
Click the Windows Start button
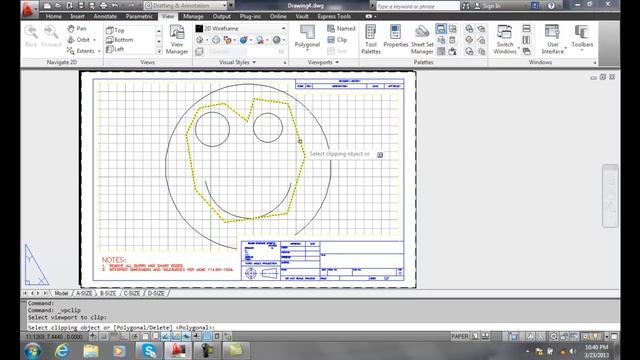point(33,351)
